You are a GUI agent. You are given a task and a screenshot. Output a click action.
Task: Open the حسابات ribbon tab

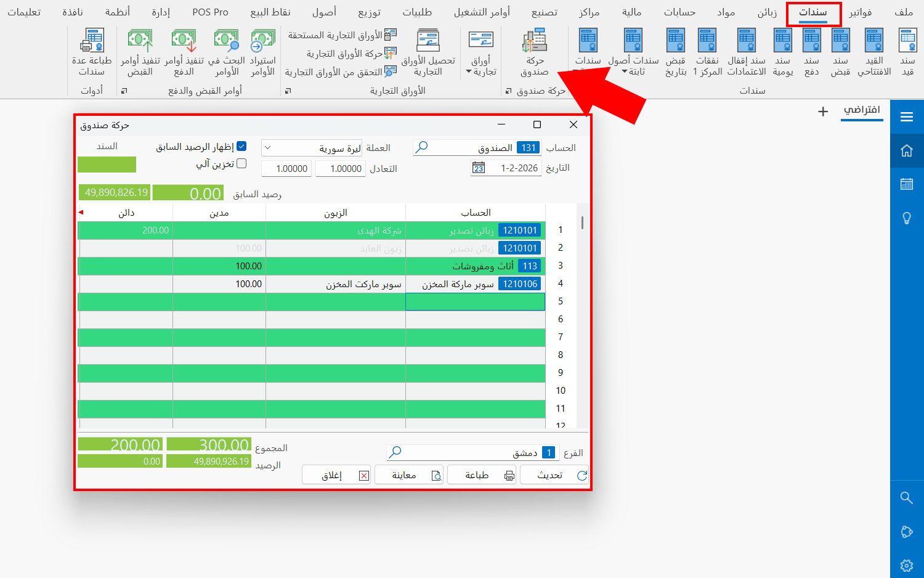click(x=679, y=12)
